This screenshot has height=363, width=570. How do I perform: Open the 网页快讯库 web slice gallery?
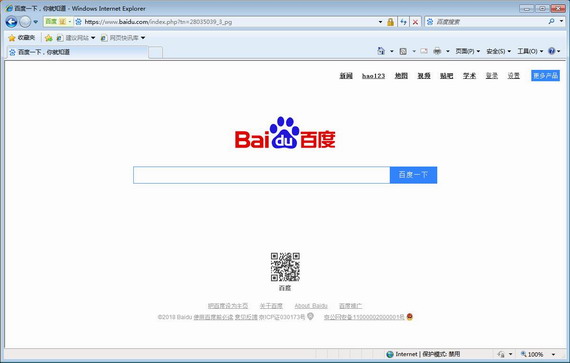pyautogui.click(x=123, y=38)
